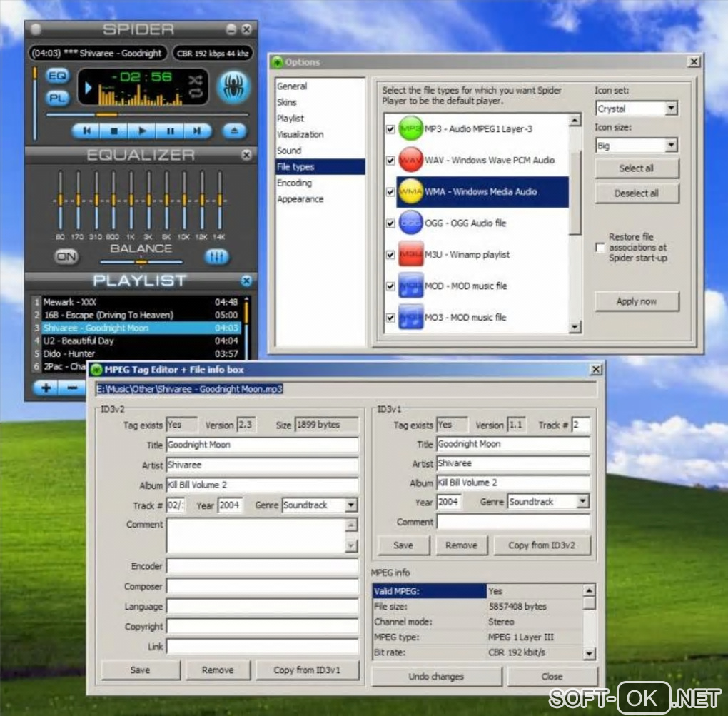Uncheck the MO3 music file checkbox
This screenshot has width=728, height=716.
tap(390, 318)
